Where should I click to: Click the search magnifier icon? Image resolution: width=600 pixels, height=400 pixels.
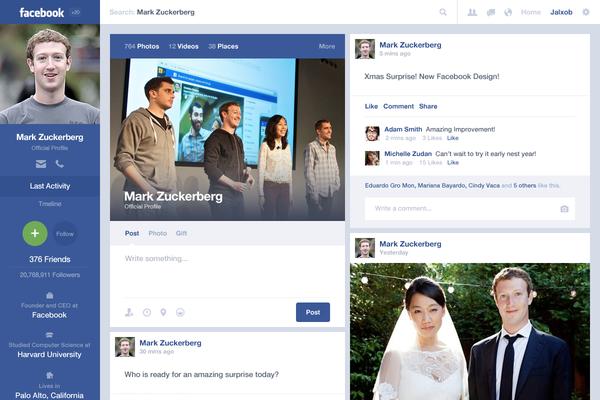click(x=443, y=12)
